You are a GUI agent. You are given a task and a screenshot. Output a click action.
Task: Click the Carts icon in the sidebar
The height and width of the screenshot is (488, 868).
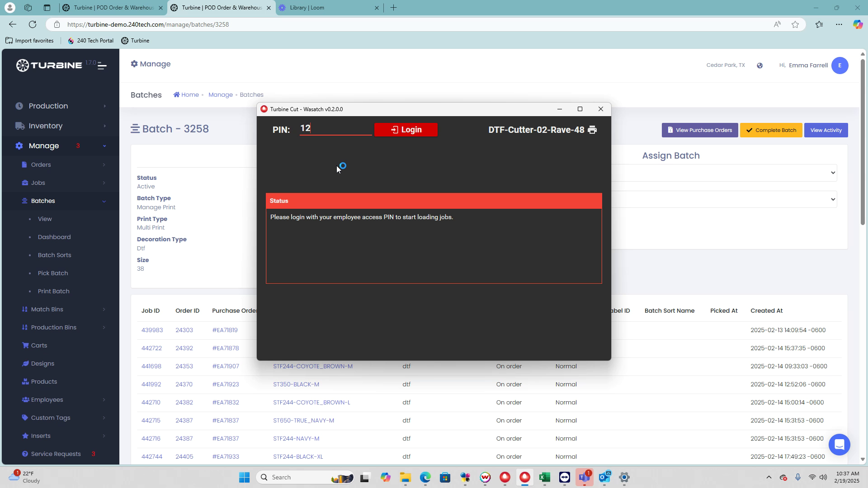pos(25,346)
